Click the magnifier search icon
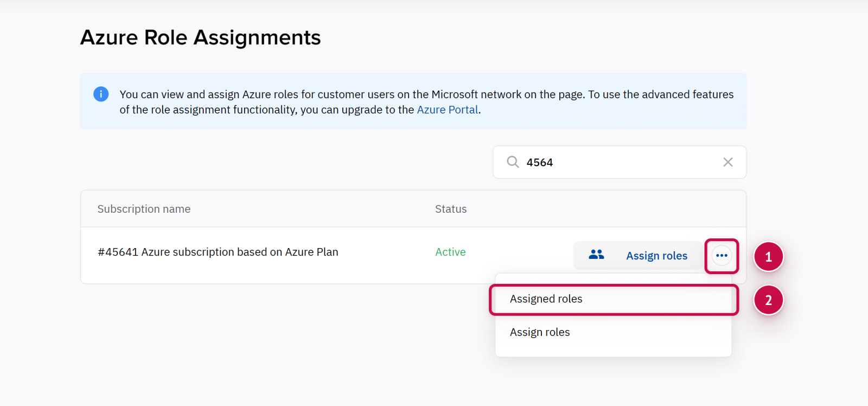Image resolution: width=868 pixels, height=406 pixels. pyautogui.click(x=513, y=162)
